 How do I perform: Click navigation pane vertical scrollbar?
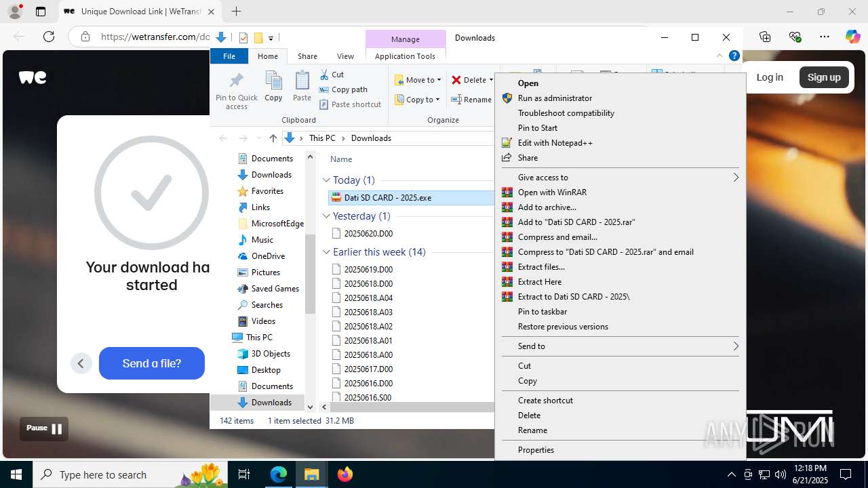tap(311, 274)
